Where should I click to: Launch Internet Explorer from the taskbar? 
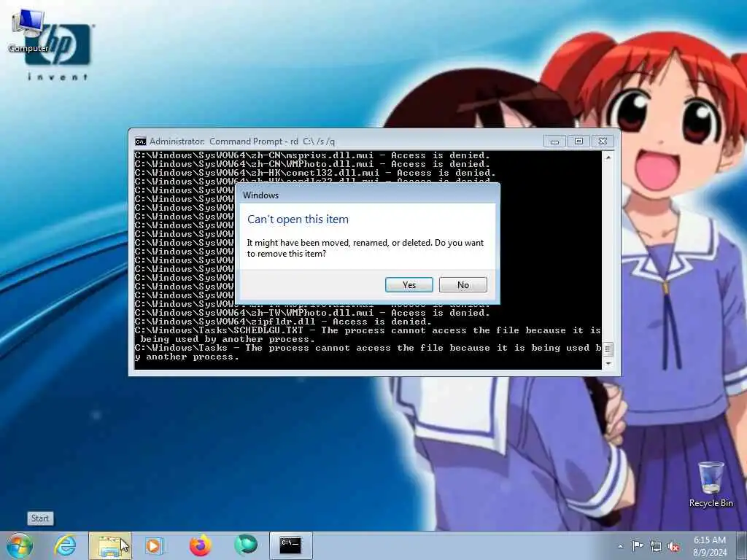tap(65, 545)
